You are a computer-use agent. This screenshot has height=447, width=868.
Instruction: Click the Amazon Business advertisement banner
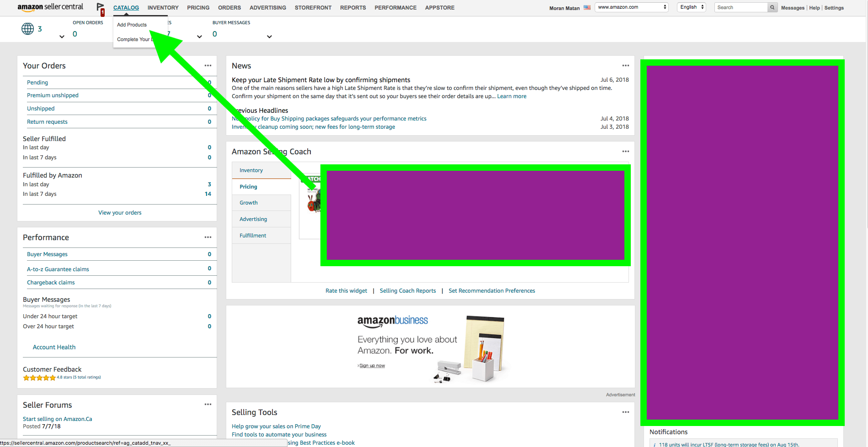(430, 347)
